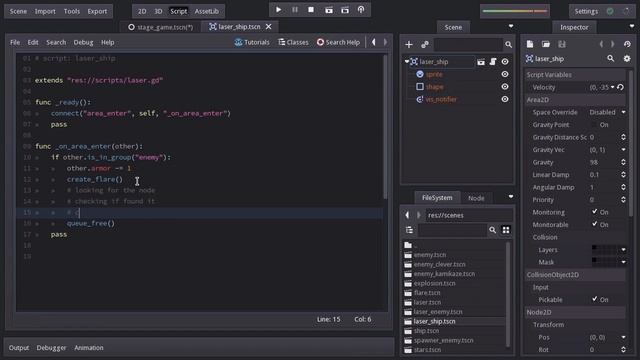Image resolution: width=640 pixels, height=360 pixels.
Task: Expand the Velocity vector dropdown
Action: point(613,87)
